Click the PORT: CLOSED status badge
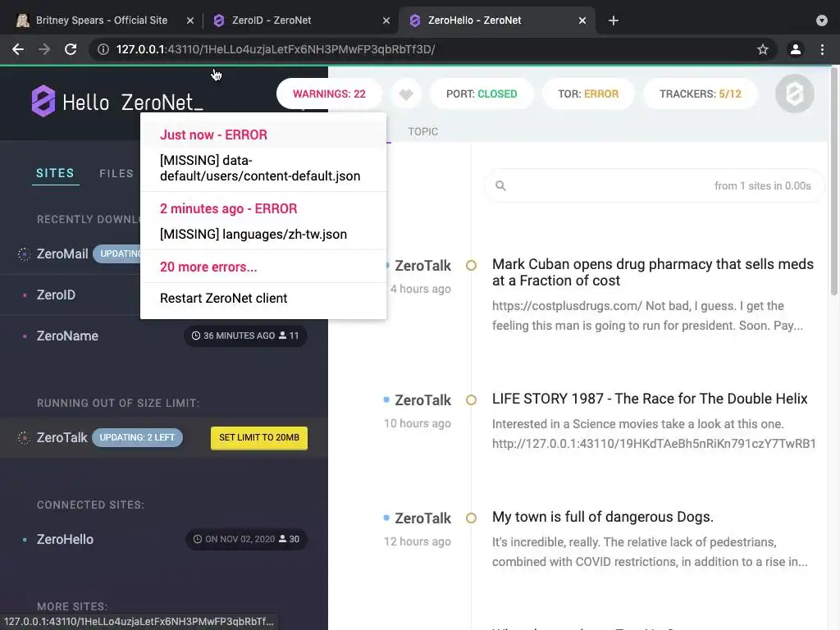This screenshot has width=840, height=630. pyautogui.click(x=482, y=94)
